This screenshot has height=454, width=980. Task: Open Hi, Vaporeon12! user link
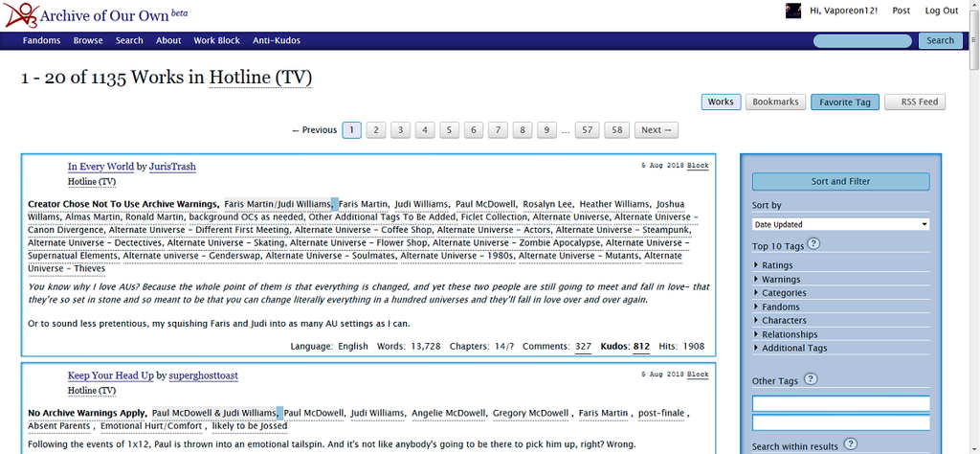tap(843, 11)
